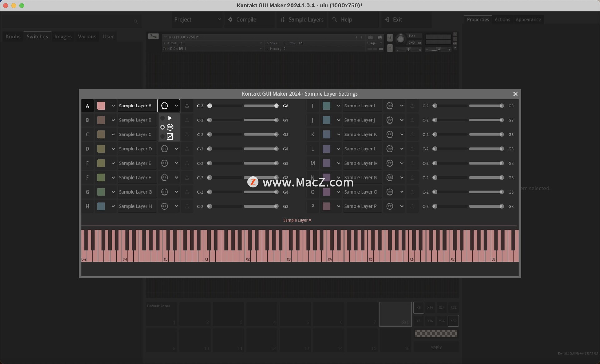Click the camera snapshot icon in instrument header
600x364 pixels.
(x=370, y=37)
